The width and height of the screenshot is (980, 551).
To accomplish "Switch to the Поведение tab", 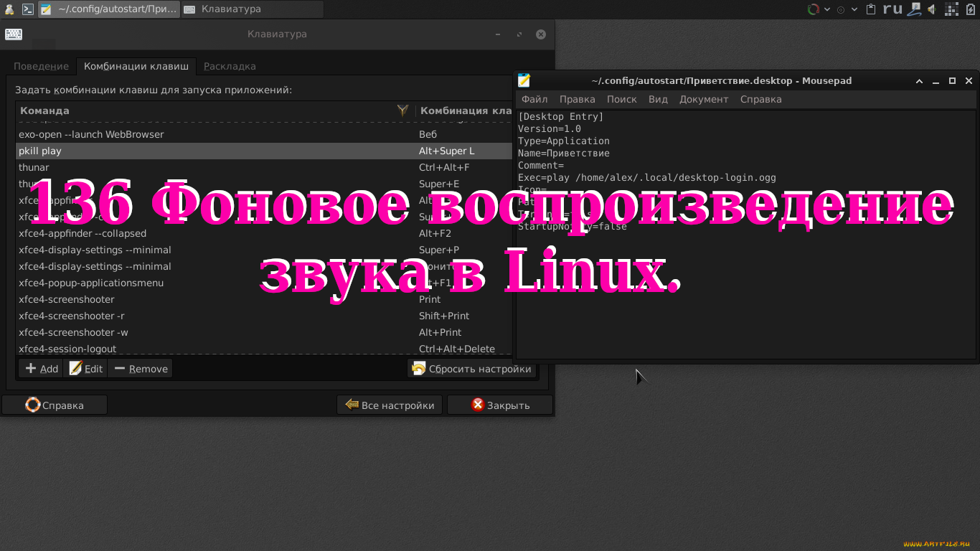I will (41, 66).
